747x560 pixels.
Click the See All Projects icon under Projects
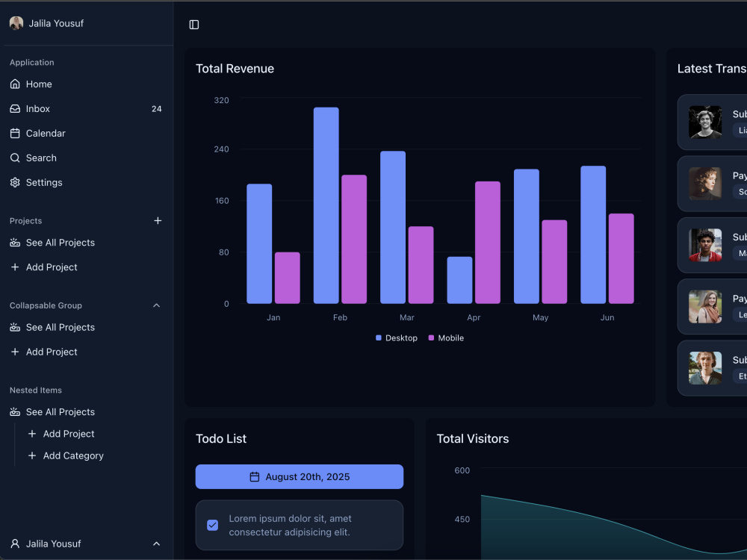(x=15, y=243)
